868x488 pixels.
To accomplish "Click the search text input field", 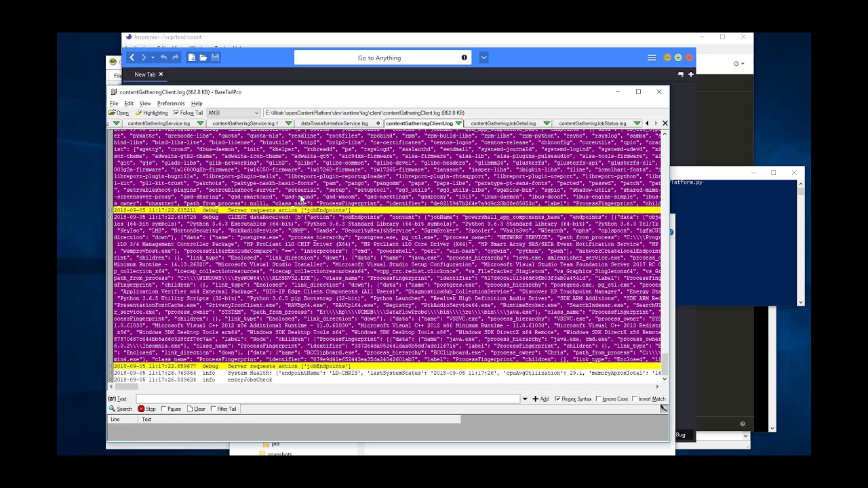I will click(328, 399).
